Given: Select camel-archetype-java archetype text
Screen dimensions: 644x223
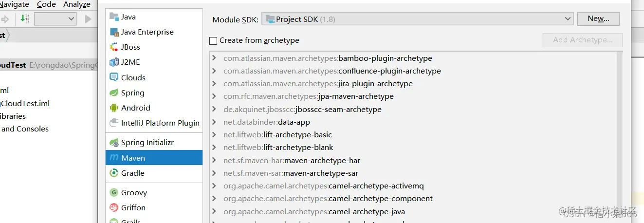Looking at the screenshot, I should click(367, 212).
